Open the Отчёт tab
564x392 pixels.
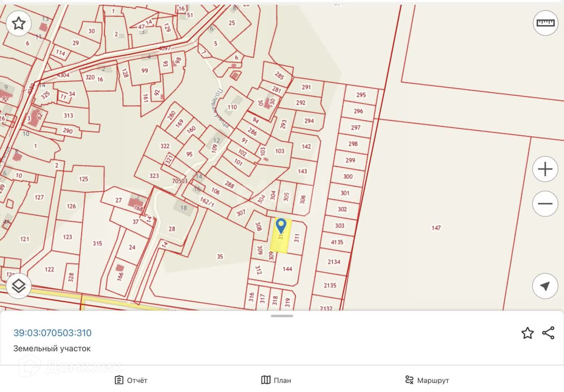point(131,380)
